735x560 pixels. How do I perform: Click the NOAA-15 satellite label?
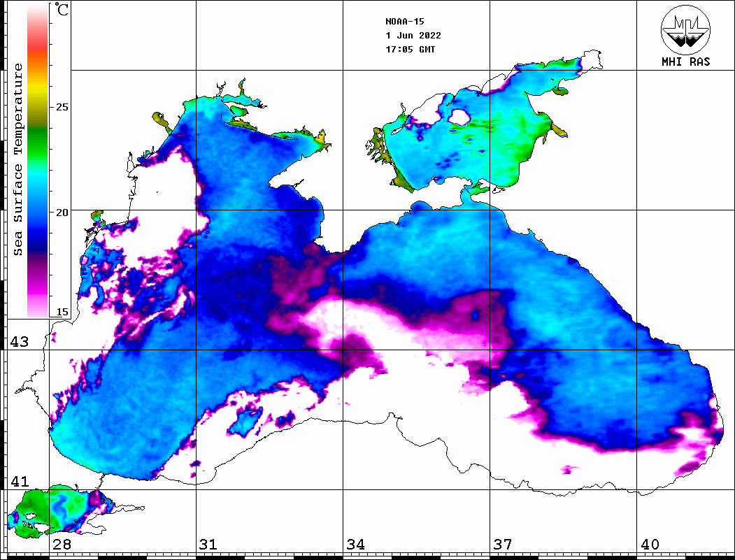click(404, 22)
